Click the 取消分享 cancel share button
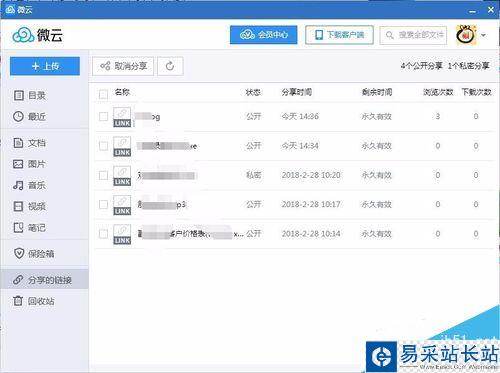500x373 pixels. point(123,66)
